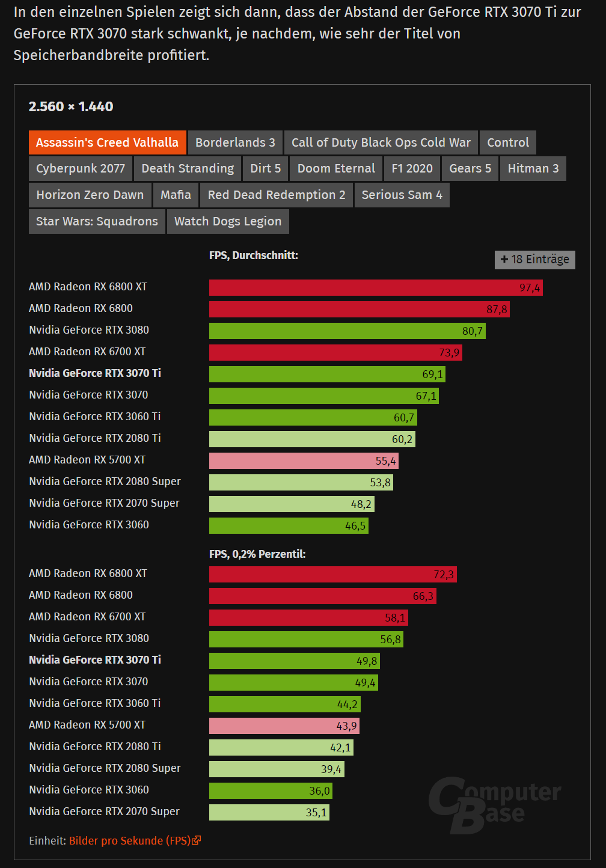Open Call of Duty Black Ops Cold War tab

pos(381,142)
